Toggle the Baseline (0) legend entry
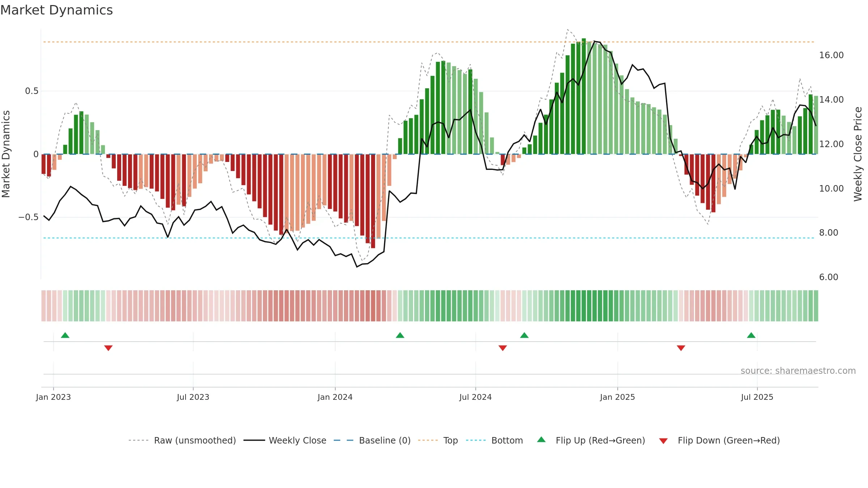Screen dimensions: 868x488 tap(372, 440)
